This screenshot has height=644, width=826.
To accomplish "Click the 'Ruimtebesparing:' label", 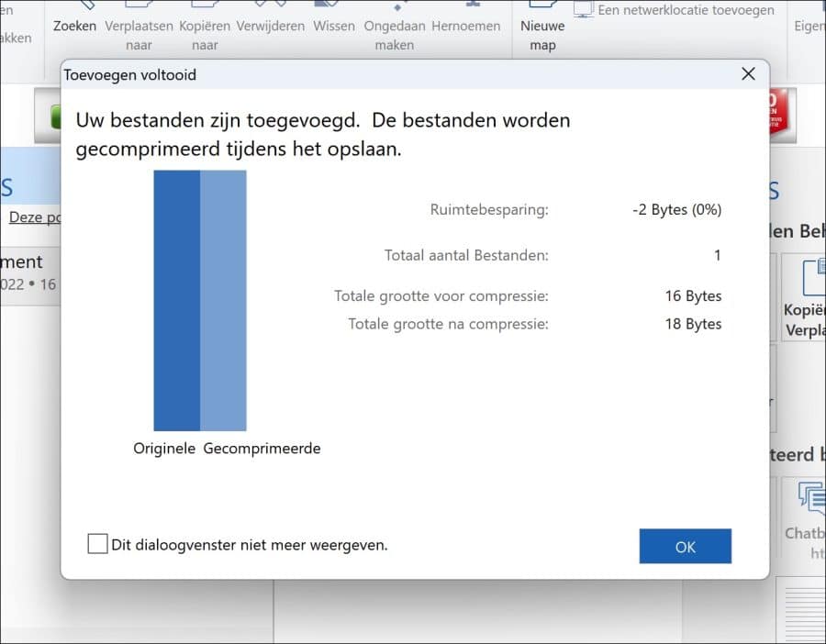I will click(x=489, y=209).
